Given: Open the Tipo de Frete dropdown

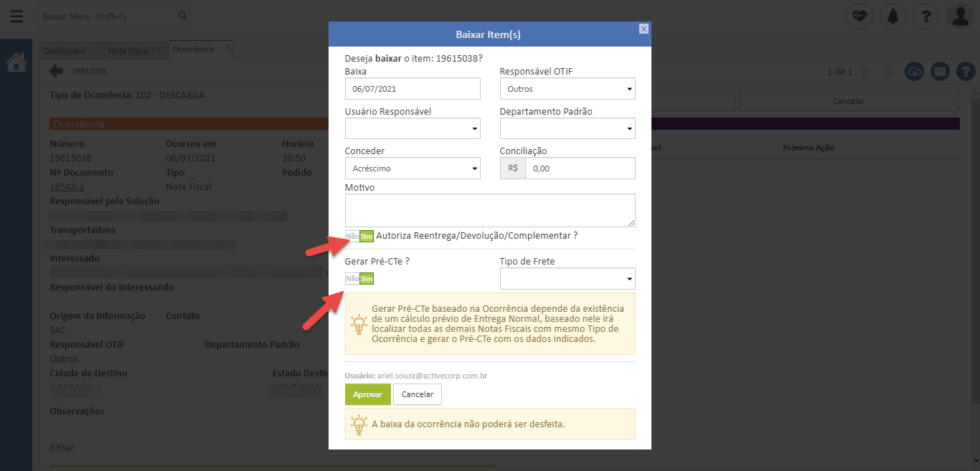Looking at the screenshot, I should 567,279.
